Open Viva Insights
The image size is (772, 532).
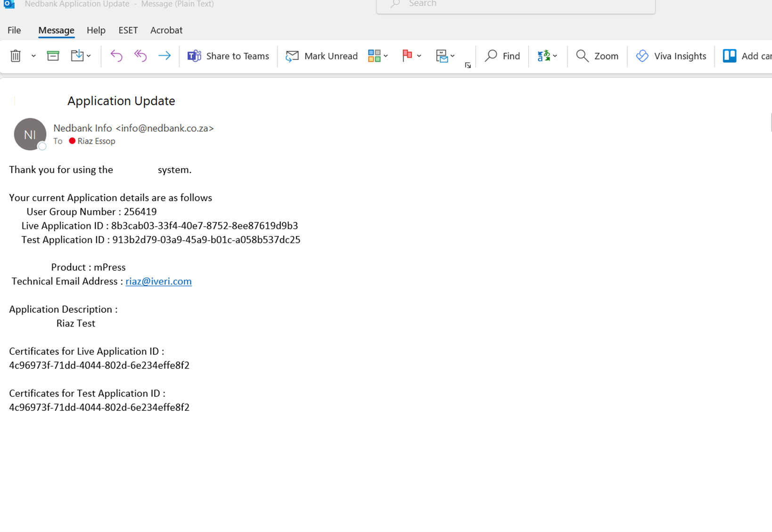pos(671,56)
